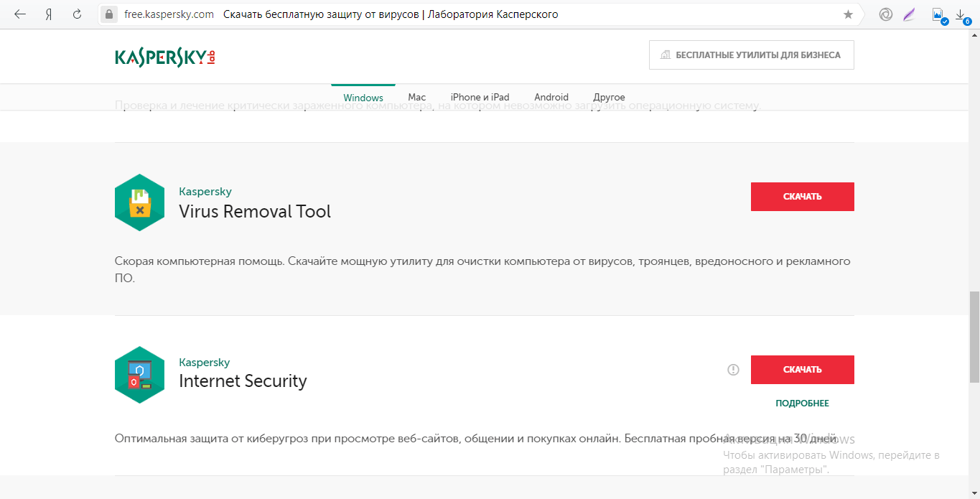Click the Internet Security hexagon icon
This screenshot has height=499, width=980.
[139, 375]
